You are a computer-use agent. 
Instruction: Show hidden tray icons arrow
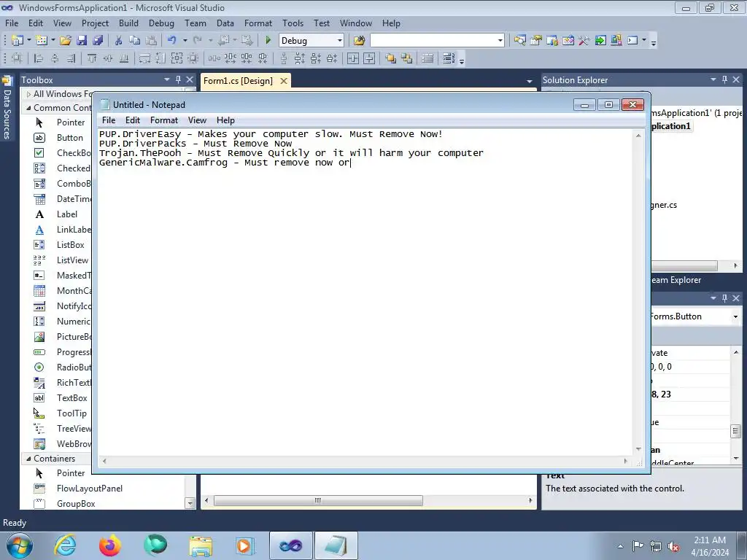pos(620,546)
